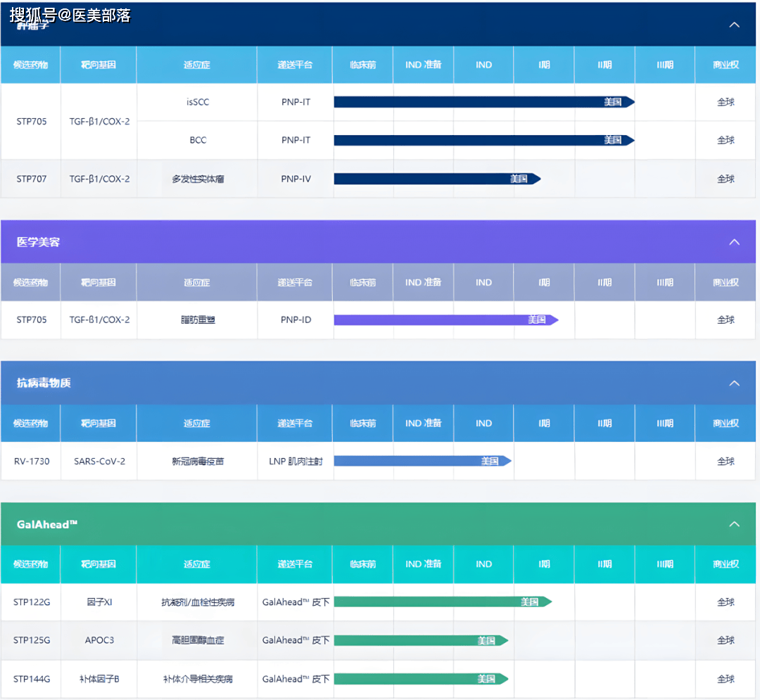Click 候选药物 header in the GalAhead™ table
Screen dimensions: 760x700
(30, 564)
